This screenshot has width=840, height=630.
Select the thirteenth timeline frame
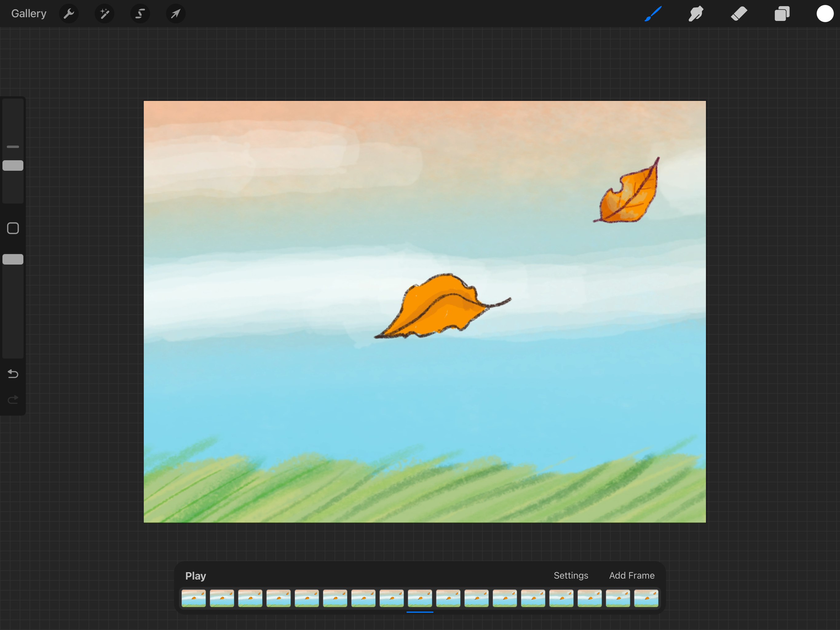click(x=533, y=598)
